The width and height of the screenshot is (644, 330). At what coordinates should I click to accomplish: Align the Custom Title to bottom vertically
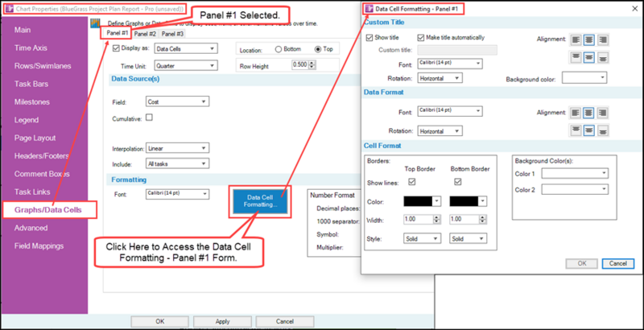click(x=603, y=58)
